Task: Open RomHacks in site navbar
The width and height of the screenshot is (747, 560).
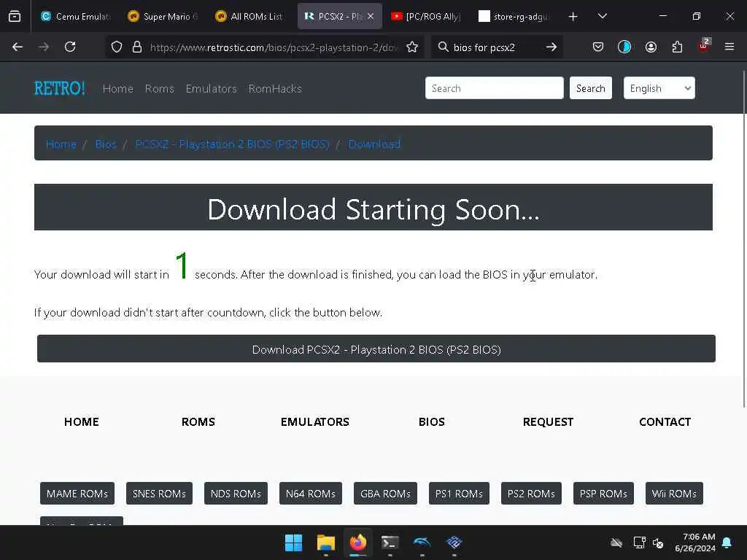Action: point(275,88)
